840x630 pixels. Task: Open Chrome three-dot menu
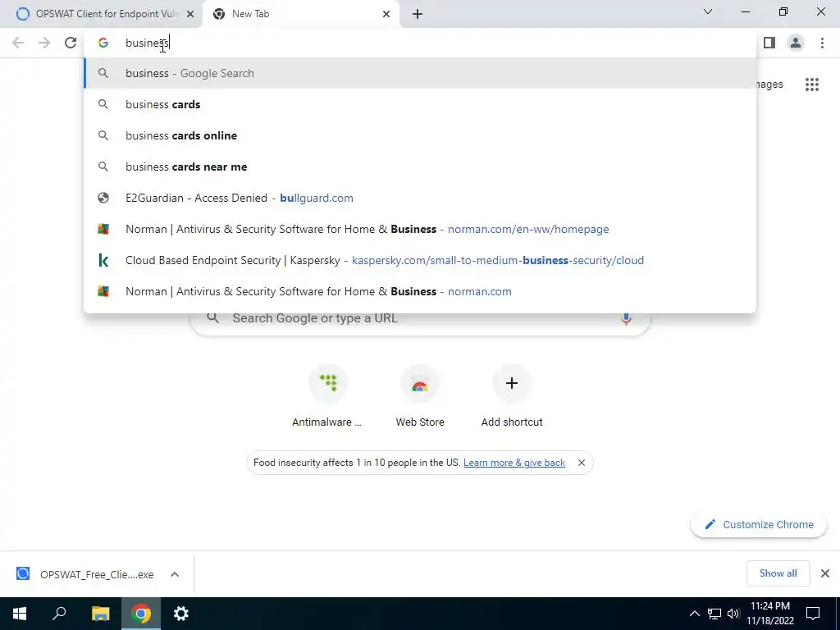822,43
